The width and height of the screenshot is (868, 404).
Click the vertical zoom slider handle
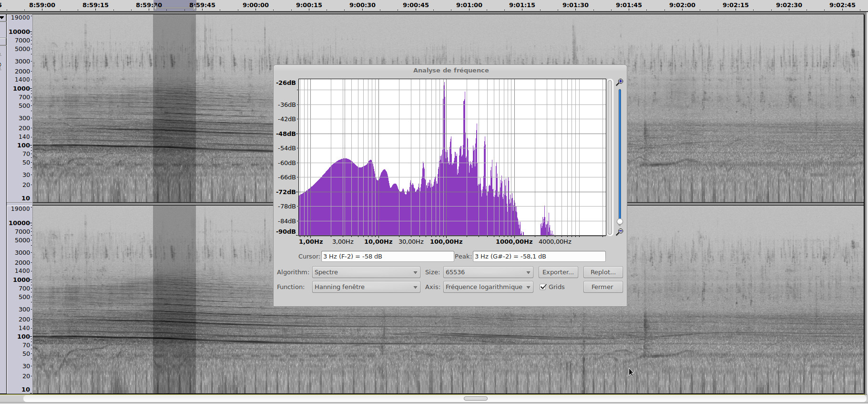[619, 221]
